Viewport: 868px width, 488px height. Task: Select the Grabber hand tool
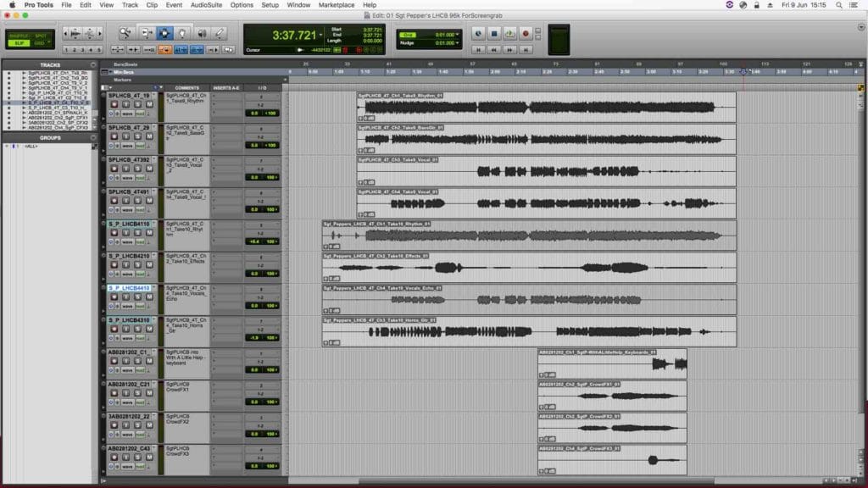[x=182, y=34]
